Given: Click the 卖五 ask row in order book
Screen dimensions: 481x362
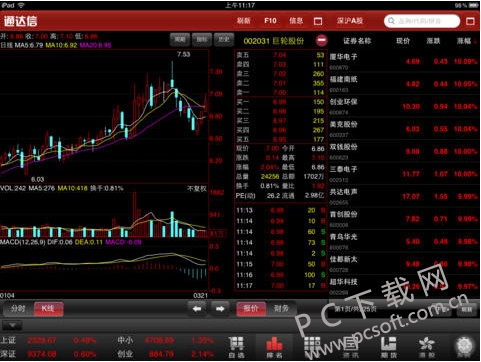Looking at the screenshot, I should pos(280,55).
